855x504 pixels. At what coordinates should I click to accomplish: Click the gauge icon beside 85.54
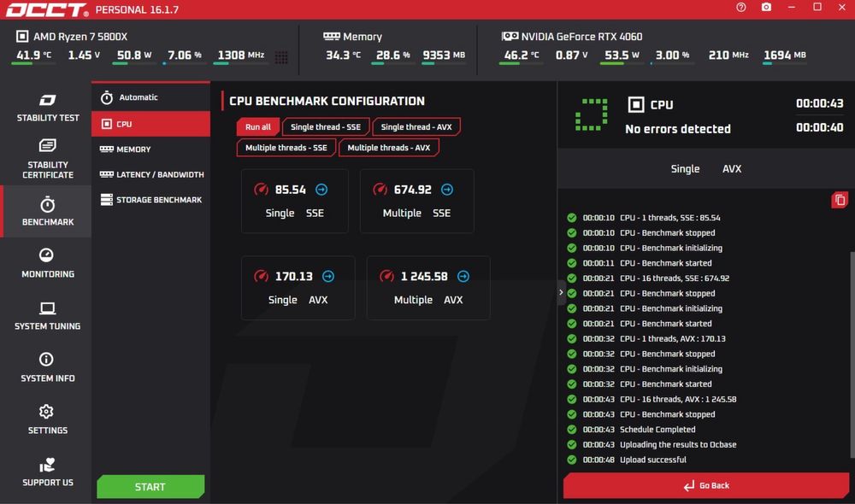point(261,189)
